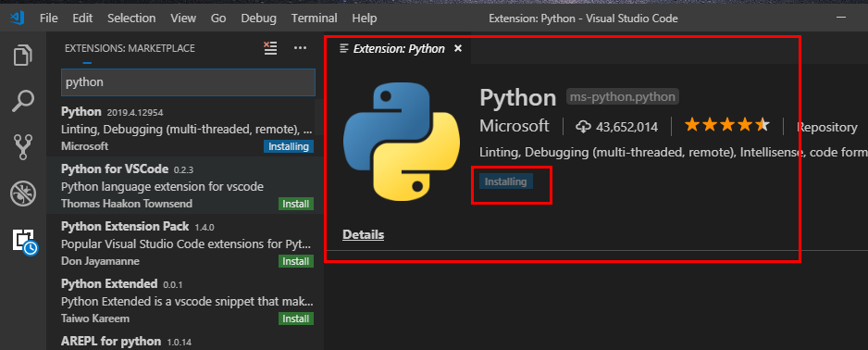Open the View menu

183,19
